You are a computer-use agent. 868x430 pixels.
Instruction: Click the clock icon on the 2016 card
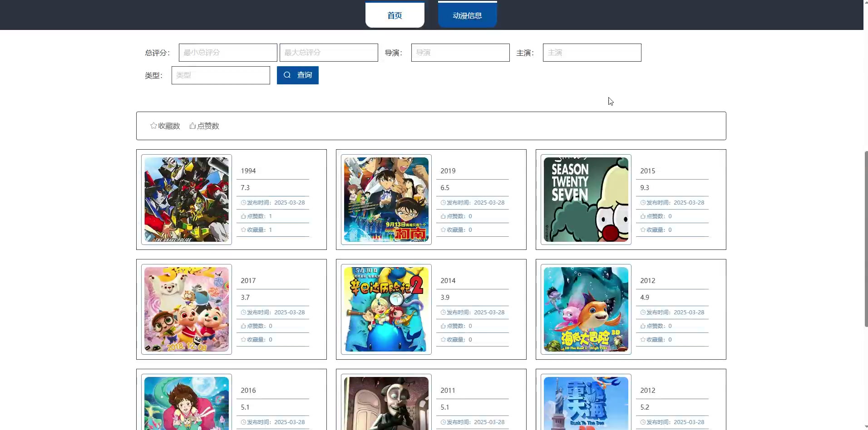click(243, 422)
